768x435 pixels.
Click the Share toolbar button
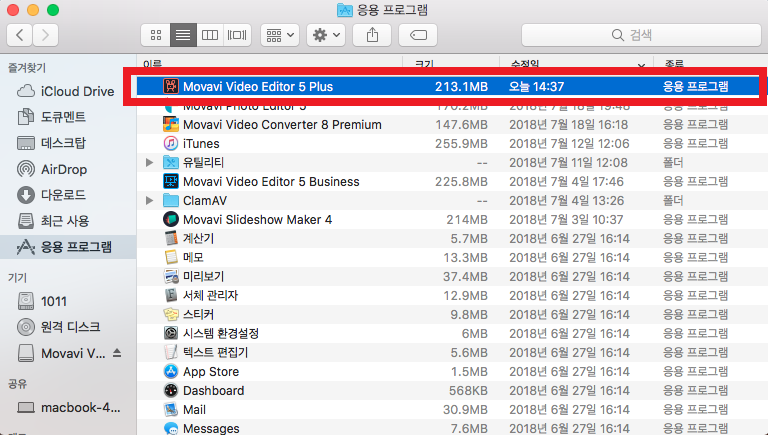[x=372, y=35]
